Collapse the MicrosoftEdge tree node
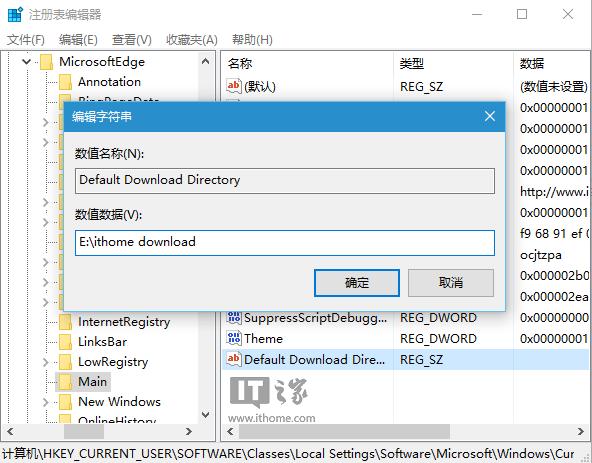 coord(26,62)
